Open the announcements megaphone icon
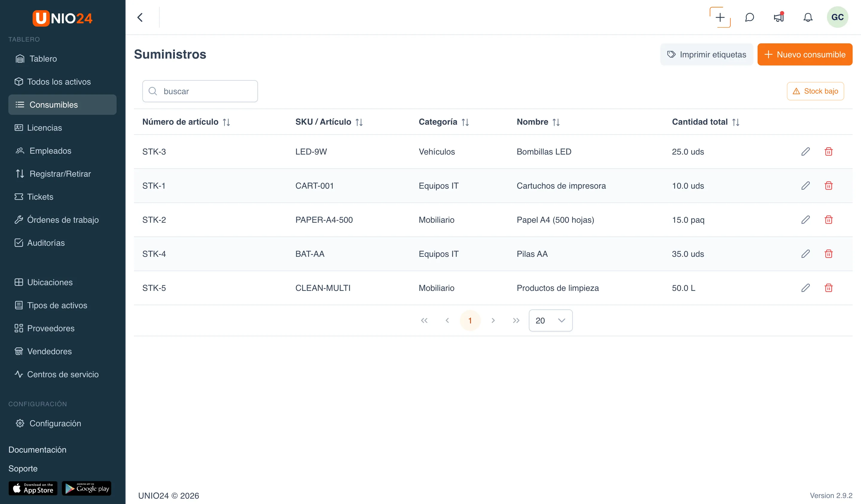Image resolution: width=861 pixels, height=504 pixels. pos(779,17)
